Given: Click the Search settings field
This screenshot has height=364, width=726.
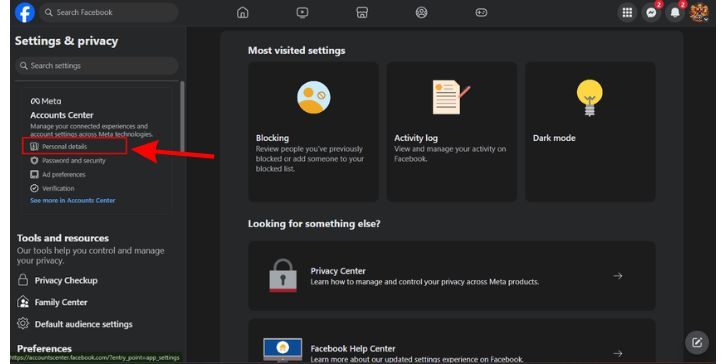Looking at the screenshot, I should pos(97,66).
